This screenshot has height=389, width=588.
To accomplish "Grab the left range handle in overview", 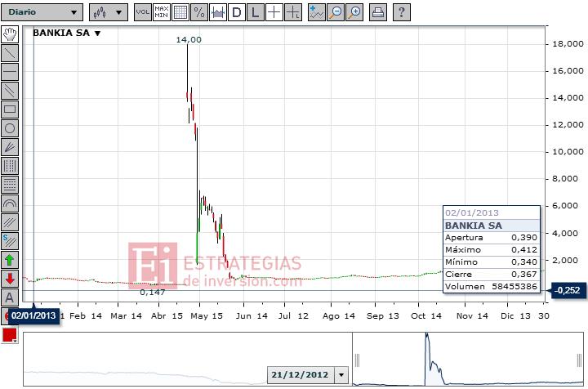I will [357, 360].
